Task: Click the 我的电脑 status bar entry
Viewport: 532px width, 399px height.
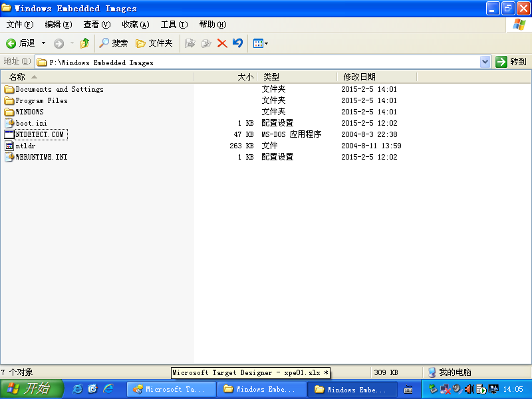Action: point(450,372)
